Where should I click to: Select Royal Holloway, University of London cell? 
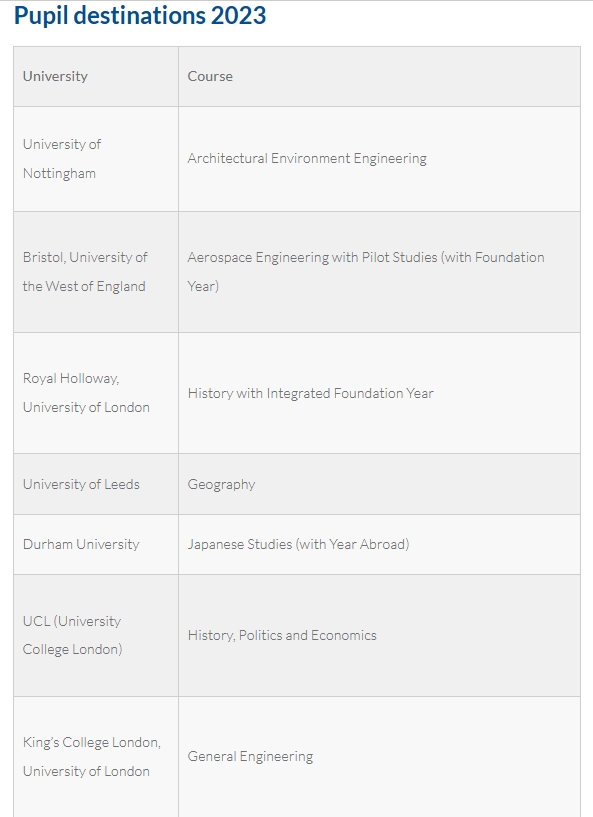96,393
